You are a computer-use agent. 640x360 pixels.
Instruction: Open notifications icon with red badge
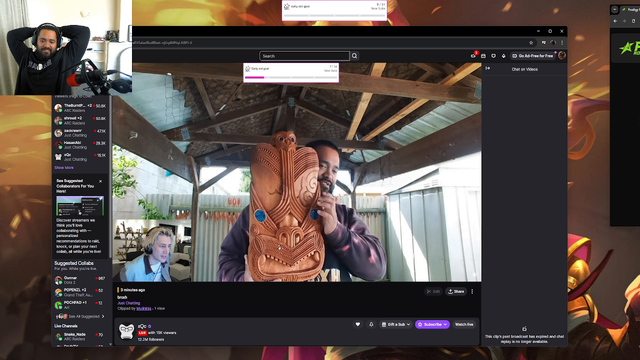473,56
